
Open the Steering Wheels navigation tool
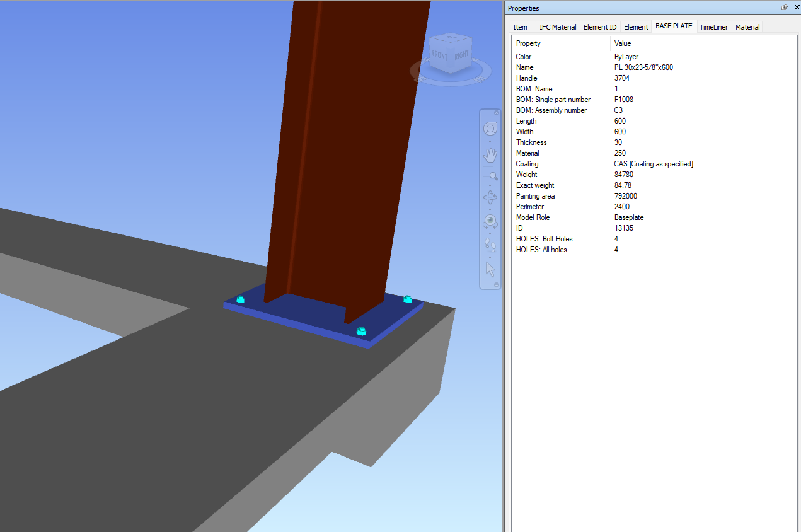[490, 129]
